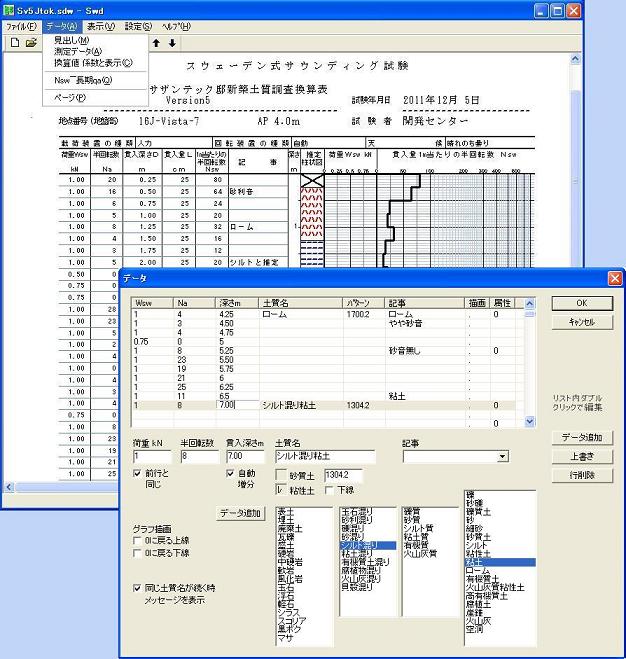Choose 見出し(M) from the データ menu
The width and height of the screenshot is (626, 659).
tap(71, 40)
